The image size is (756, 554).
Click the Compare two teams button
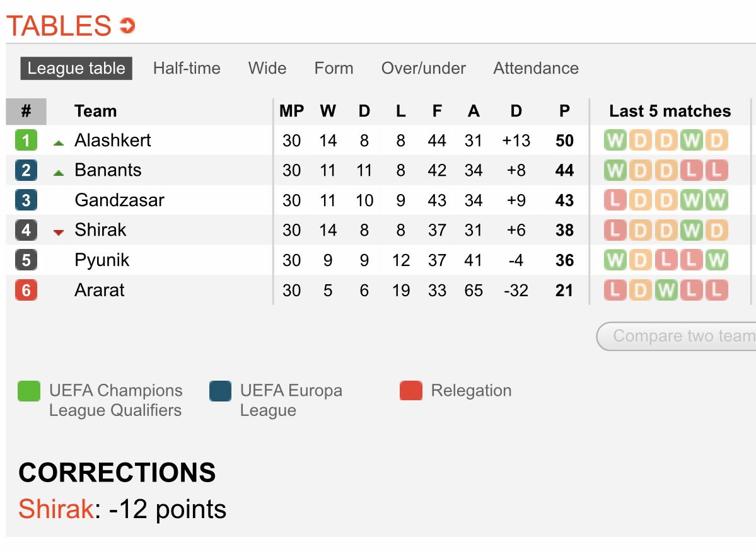point(676,336)
